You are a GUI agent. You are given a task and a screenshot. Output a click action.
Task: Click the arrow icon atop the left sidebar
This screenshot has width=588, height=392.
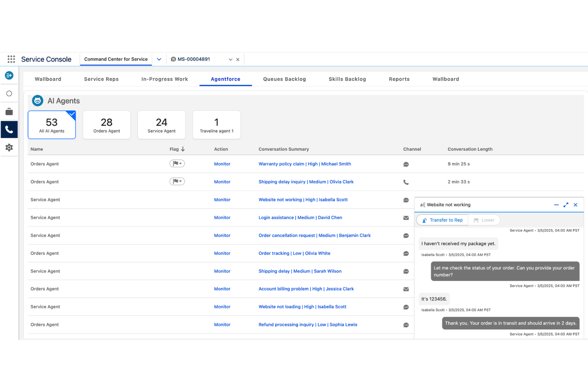[x=9, y=75]
